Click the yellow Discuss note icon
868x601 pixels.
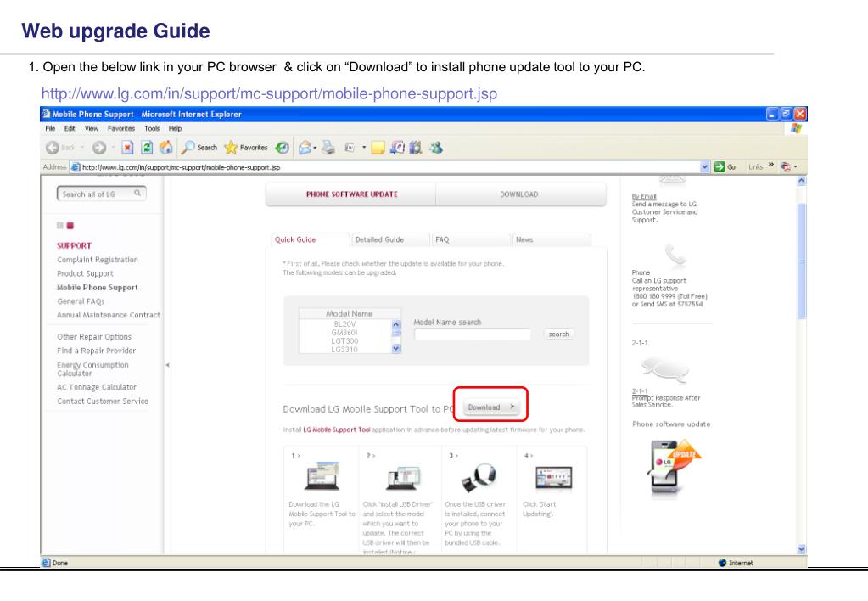[378, 148]
